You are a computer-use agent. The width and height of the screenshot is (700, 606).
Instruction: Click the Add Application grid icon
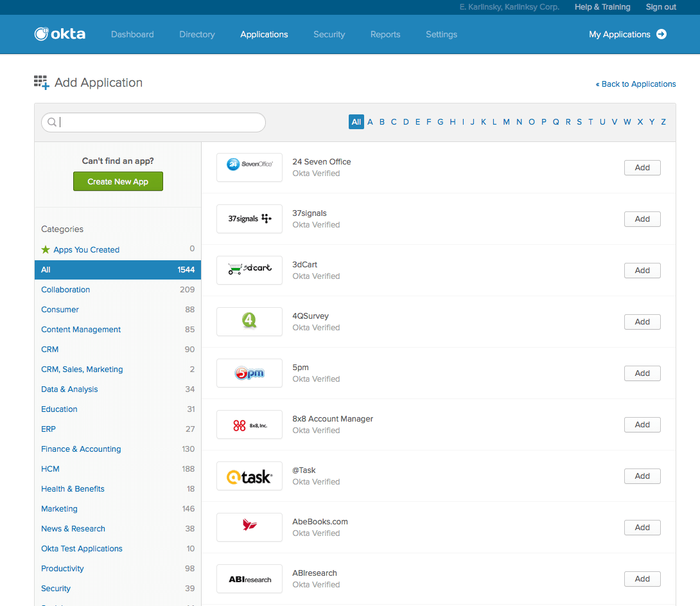coord(42,83)
